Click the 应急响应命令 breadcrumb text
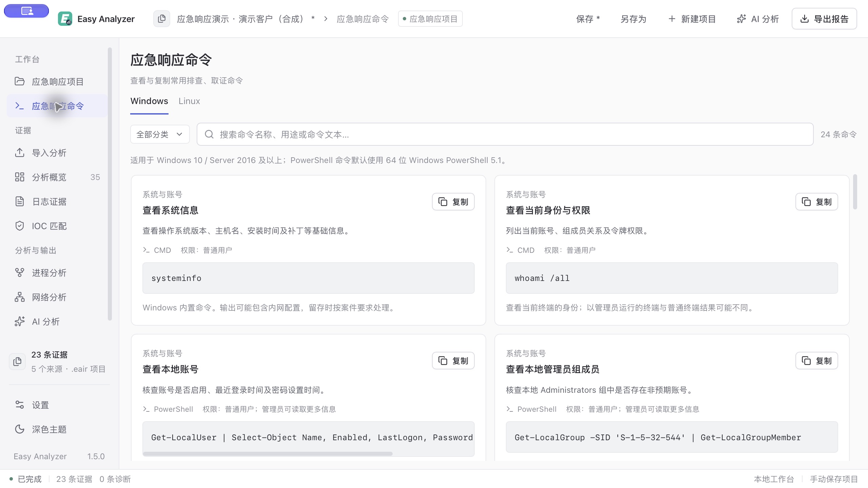Screen dimensions: 868x488 pyautogui.click(x=362, y=19)
